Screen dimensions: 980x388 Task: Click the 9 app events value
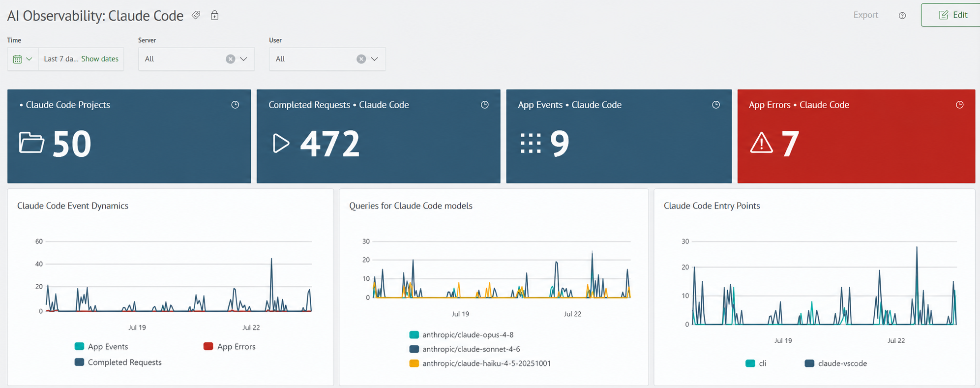pyautogui.click(x=560, y=144)
